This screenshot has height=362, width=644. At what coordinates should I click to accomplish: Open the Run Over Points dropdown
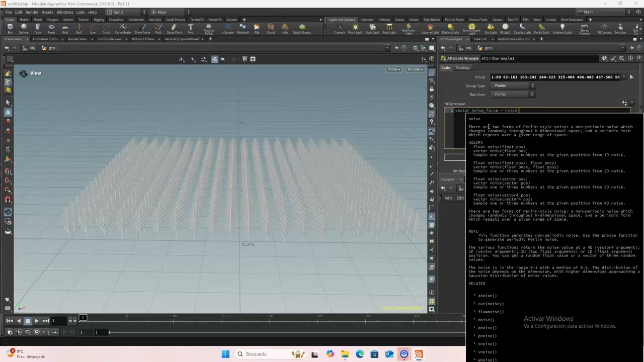tap(514, 94)
